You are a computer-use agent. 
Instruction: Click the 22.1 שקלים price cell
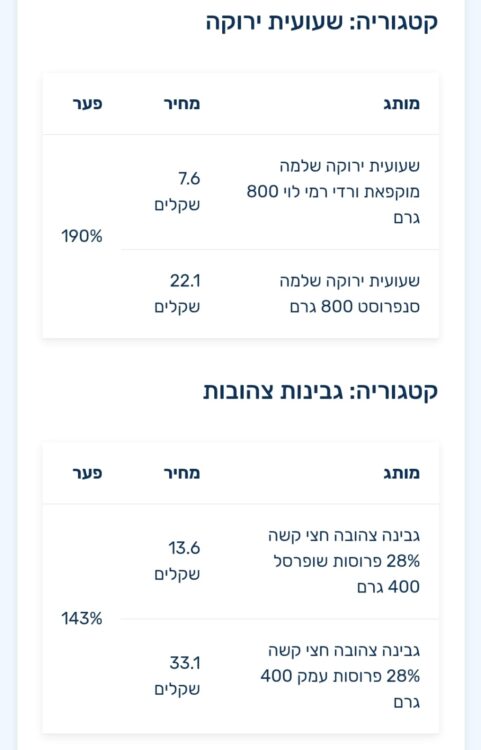(x=177, y=294)
